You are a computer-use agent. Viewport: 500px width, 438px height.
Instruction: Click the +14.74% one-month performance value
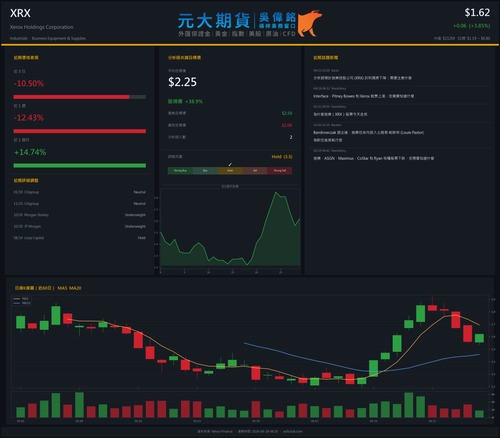pos(30,152)
